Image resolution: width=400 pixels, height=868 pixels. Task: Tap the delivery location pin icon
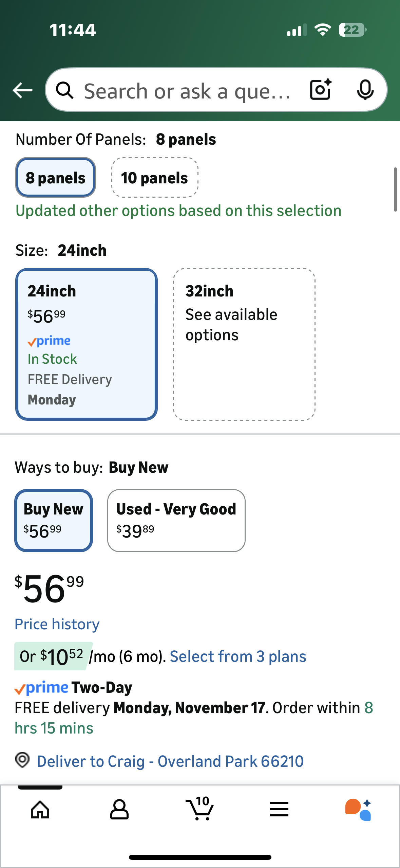click(x=22, y=760)
